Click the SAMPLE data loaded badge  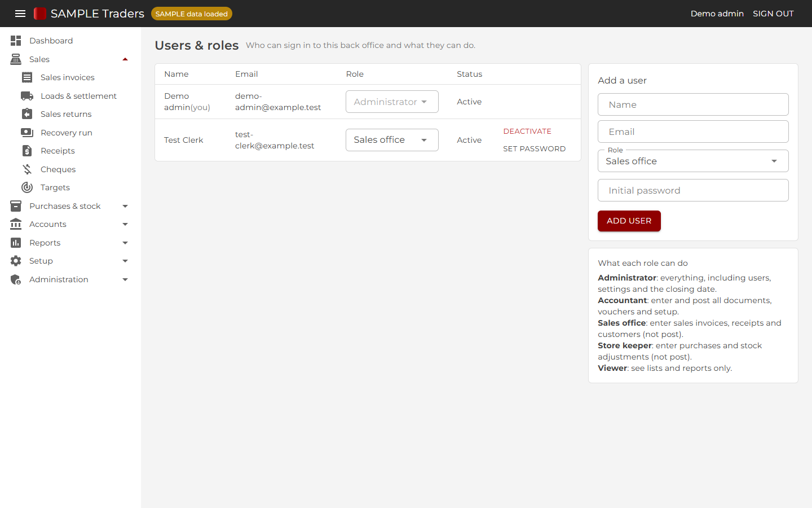(x=192, y=14)
